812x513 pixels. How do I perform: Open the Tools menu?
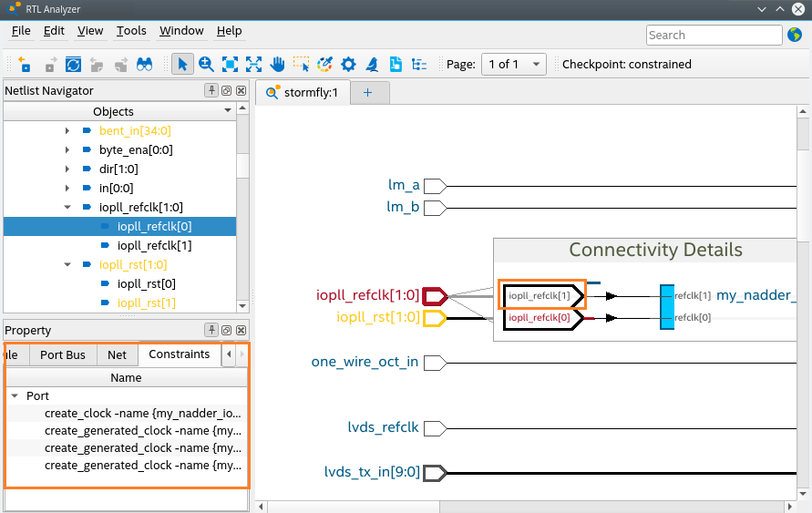pos(131,31)
